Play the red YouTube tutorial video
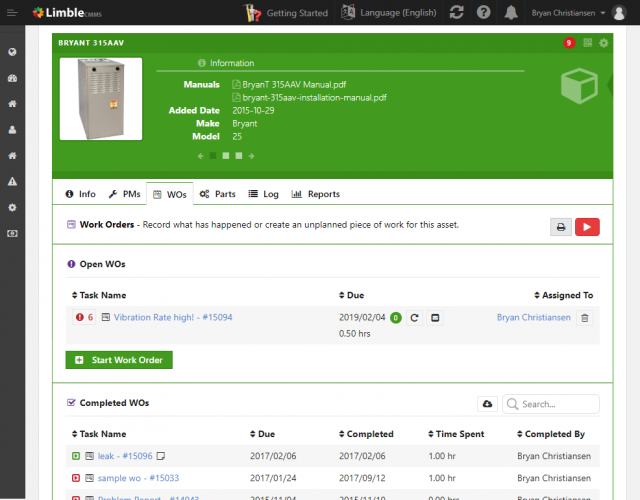This screenshot has width=640, height=500. point(587,227)
